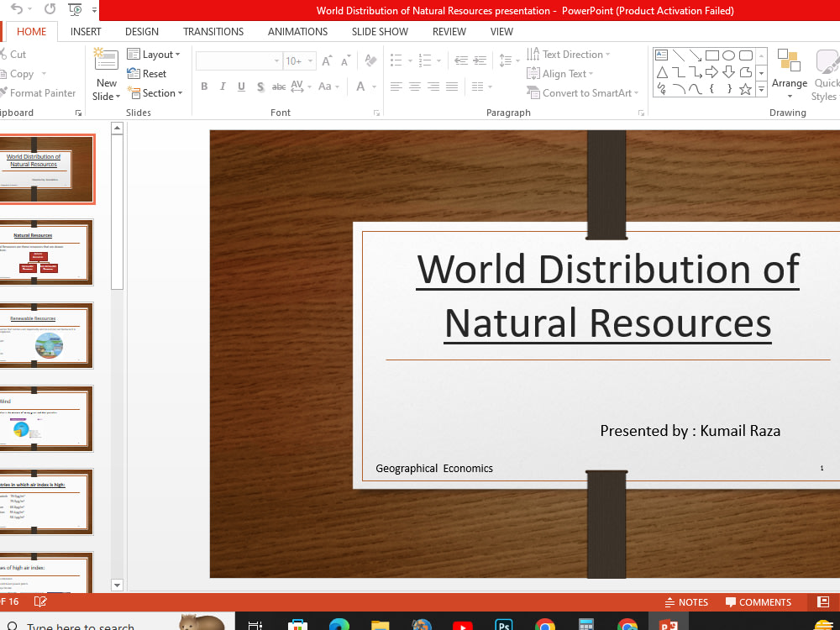Open the ANIMATIONS tab
Image resolution: width=840 pixels, height=630 pixels.
pyautogui.click(x=298, y=32)
